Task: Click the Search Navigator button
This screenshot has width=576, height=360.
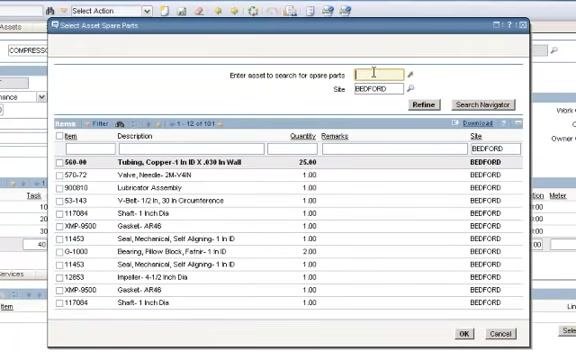Action: click(483, 105)
